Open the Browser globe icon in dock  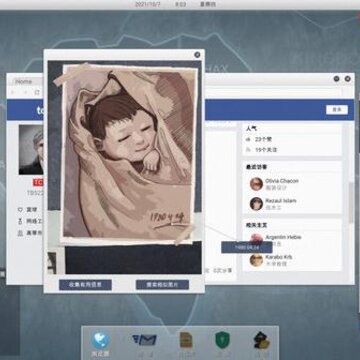pos(101,340)
